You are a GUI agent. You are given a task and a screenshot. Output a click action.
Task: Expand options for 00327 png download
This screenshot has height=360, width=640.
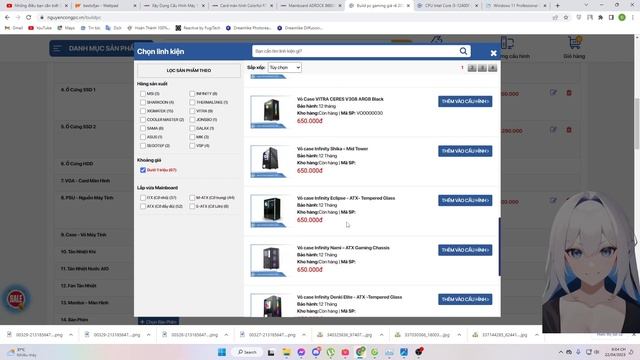point(304,335)
